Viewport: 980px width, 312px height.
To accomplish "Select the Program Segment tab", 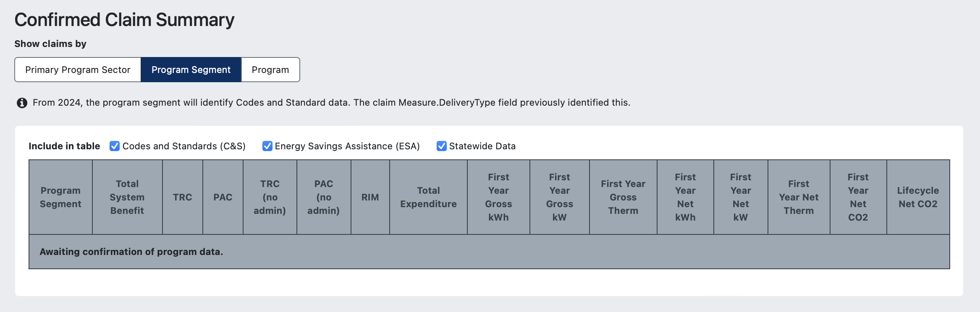I will point(191,70).
